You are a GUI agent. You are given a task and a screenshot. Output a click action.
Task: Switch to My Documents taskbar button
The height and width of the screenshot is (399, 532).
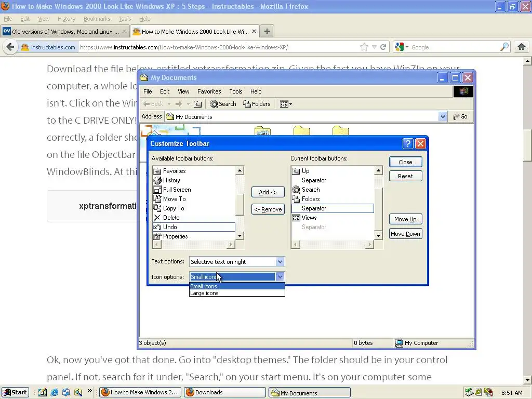[x=310, y=393]
